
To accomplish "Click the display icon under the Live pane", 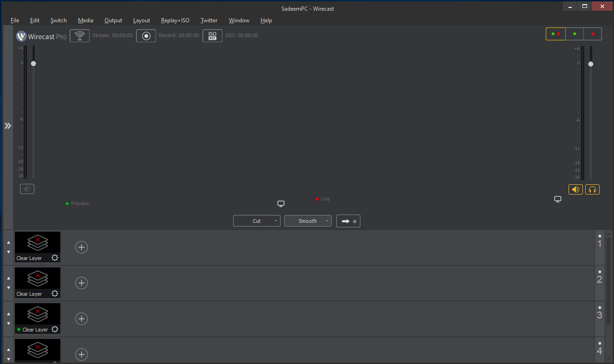I will coord(558,199).
